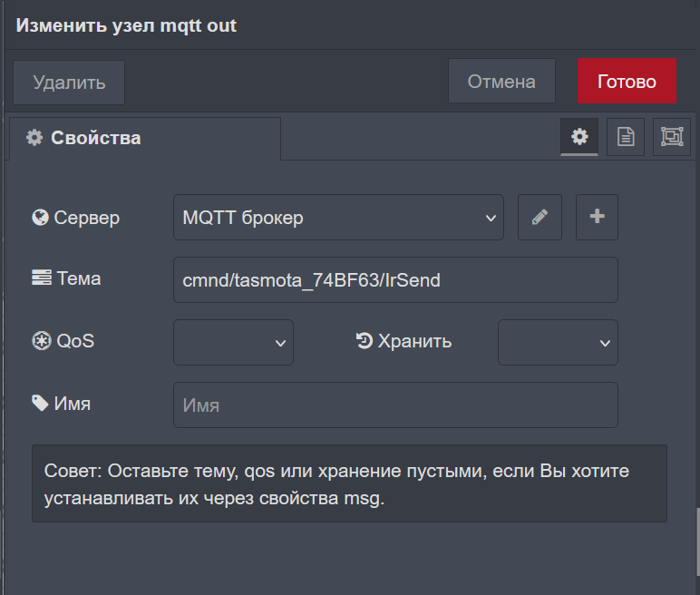Click the Удалить (Delete) button

pyautogui.click(x=69, y=83)
